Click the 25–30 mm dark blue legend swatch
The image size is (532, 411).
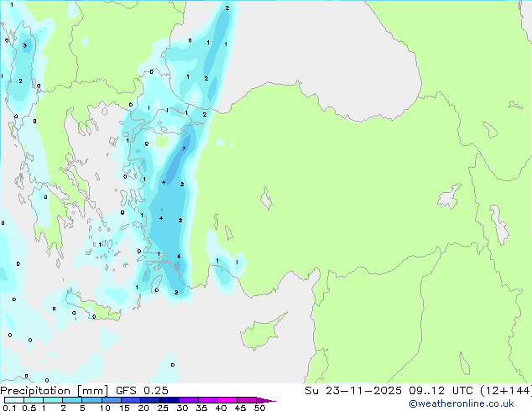(170, 400)
